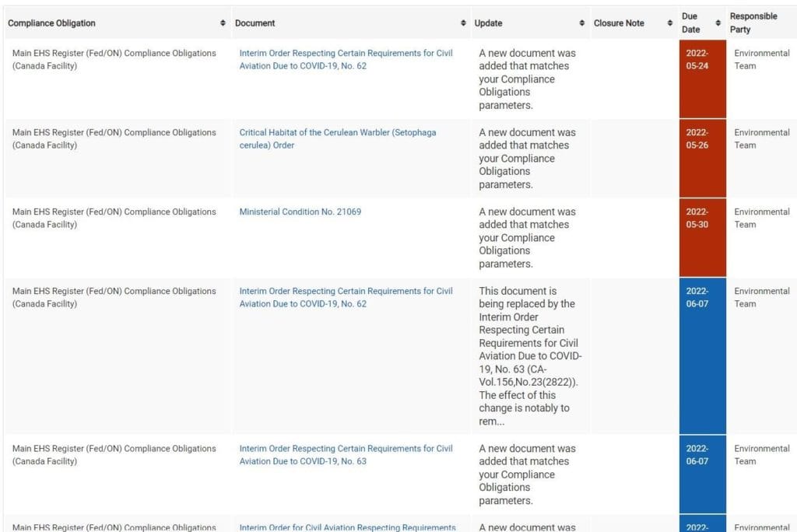The image size is (797, 532).
Task: Select Environmental Team cell in Ministerial Condition row
Action: click(x=761, y=218)
